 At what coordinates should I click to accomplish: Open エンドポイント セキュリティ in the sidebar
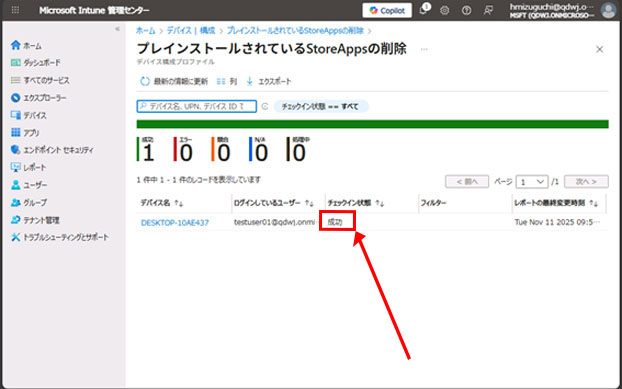point(52,150)
